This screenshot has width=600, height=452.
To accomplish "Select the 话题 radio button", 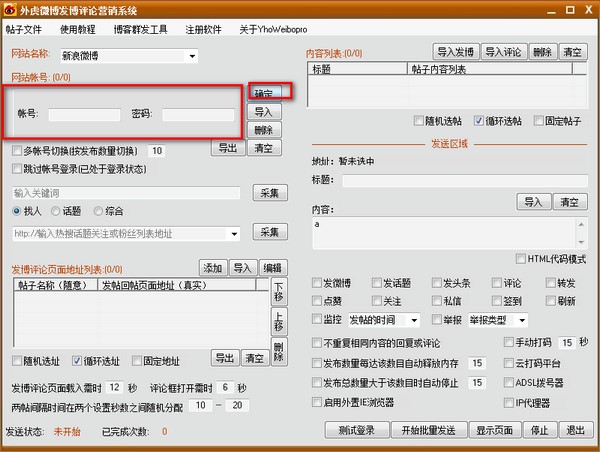I will (x=55, y=211).
